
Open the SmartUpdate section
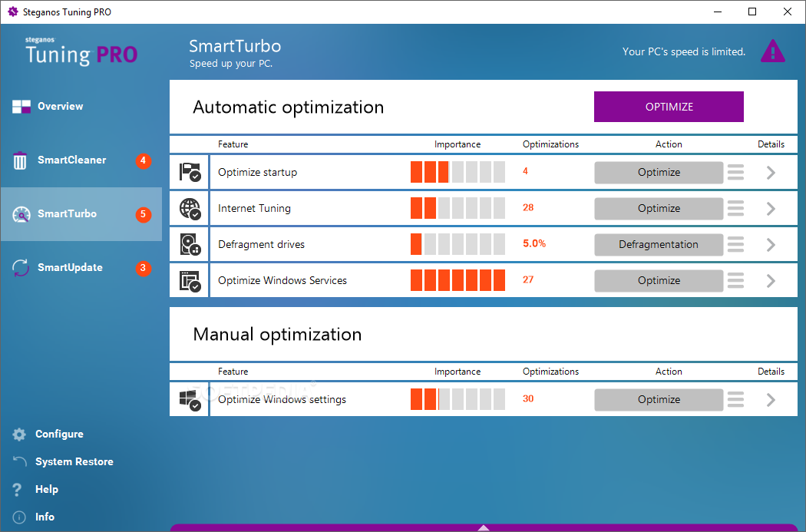[x=81, y=267]
